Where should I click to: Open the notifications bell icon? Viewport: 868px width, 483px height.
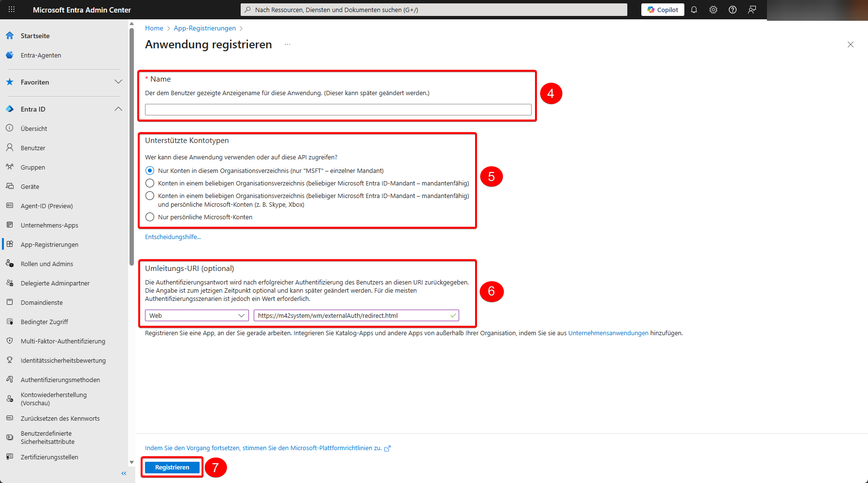(694, 10)
